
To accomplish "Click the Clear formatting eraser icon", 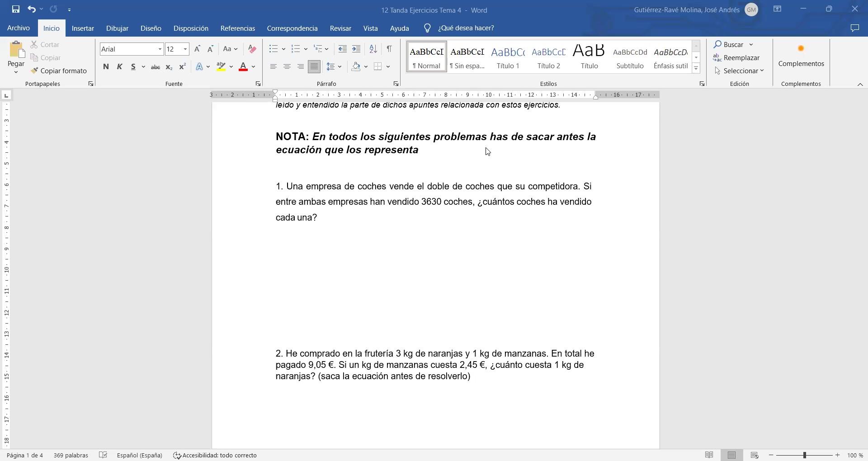I will (x=252, y=49).
